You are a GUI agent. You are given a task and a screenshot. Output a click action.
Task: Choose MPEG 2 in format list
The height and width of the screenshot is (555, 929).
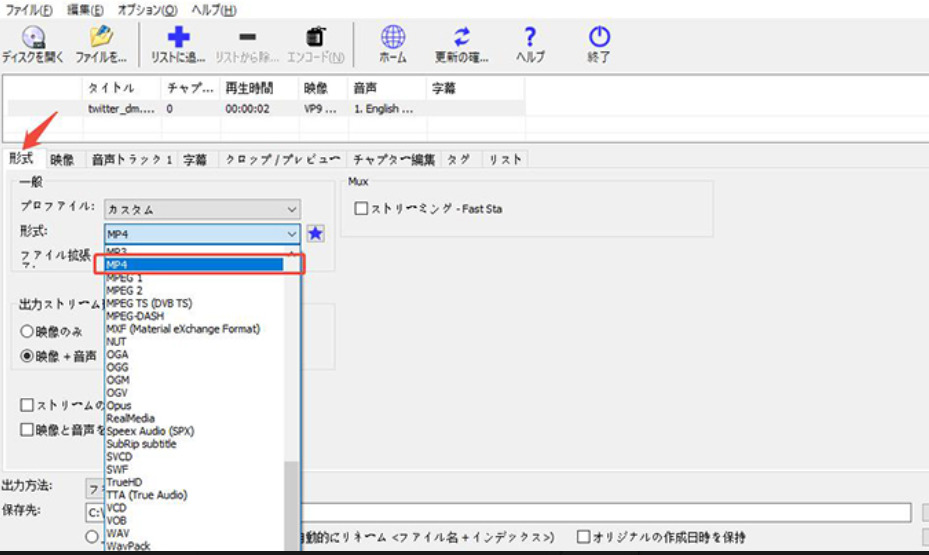(194, 290)
